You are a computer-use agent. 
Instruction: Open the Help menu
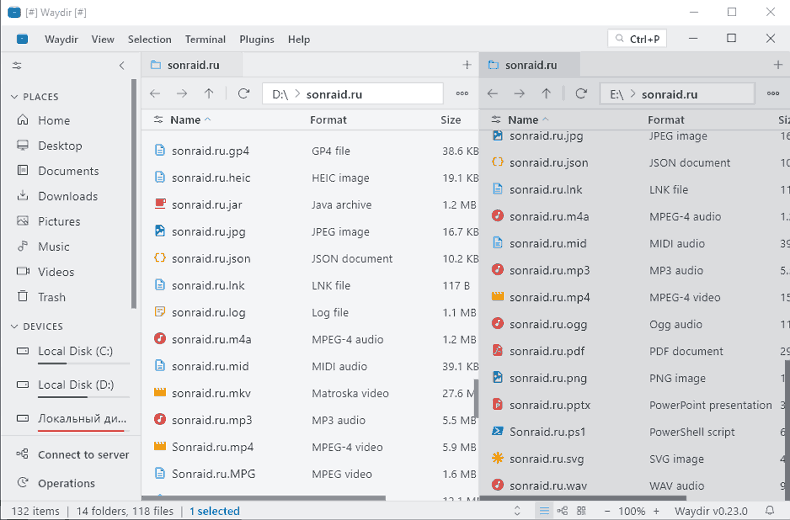(299, 39)
